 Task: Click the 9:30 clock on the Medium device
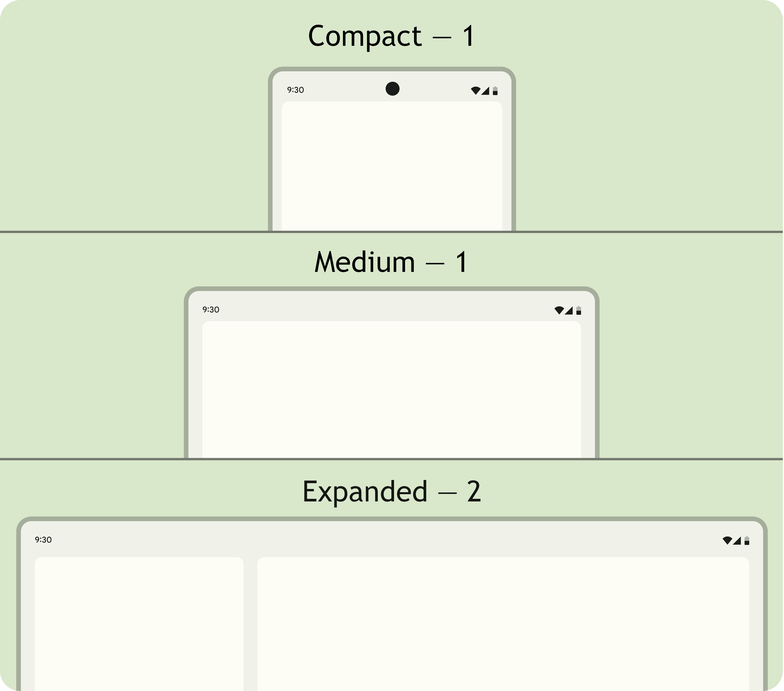pyautogui.click(x=211, y=310)
